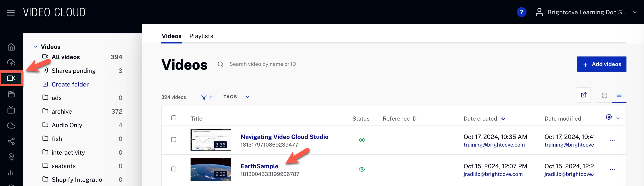
Task: Check the Navigating Video Cloud Studio row
Action: (173, 140)
